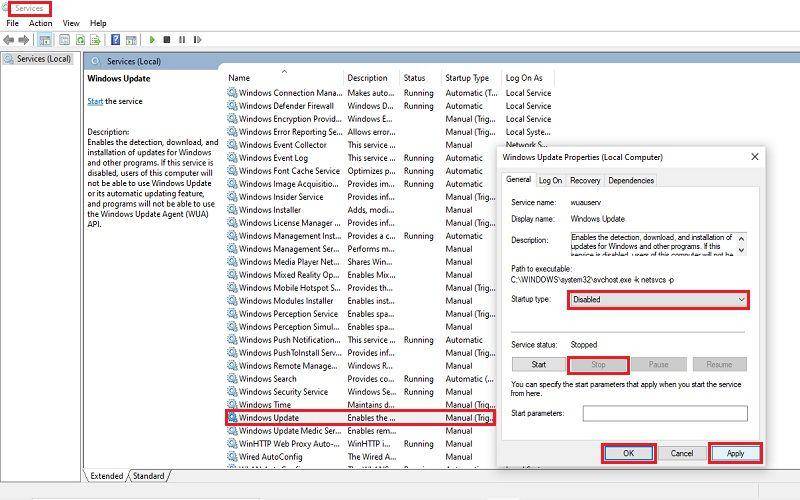Click the Export List toolbar icon

[95, 39]
